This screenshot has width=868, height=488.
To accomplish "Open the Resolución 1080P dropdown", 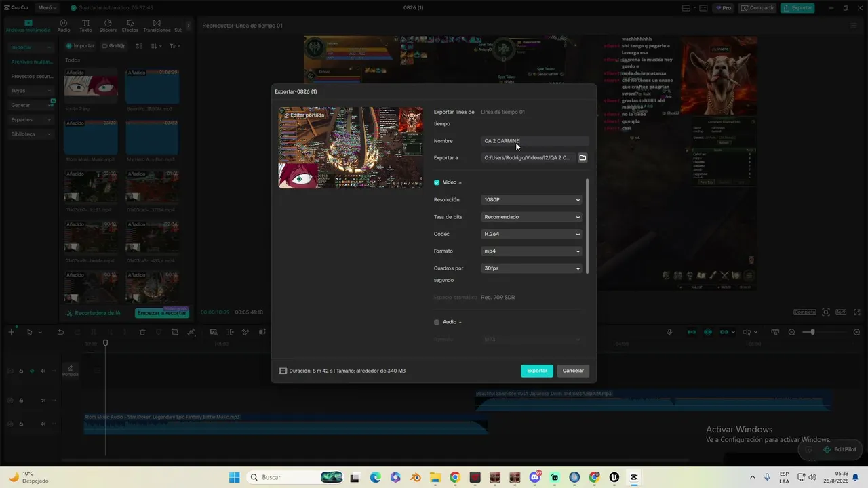I will pyautogui.click(x=532, y=200).
